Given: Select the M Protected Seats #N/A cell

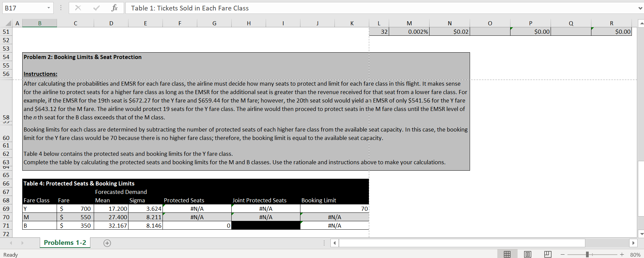Looking at the screenshot, I should (197, 217).
